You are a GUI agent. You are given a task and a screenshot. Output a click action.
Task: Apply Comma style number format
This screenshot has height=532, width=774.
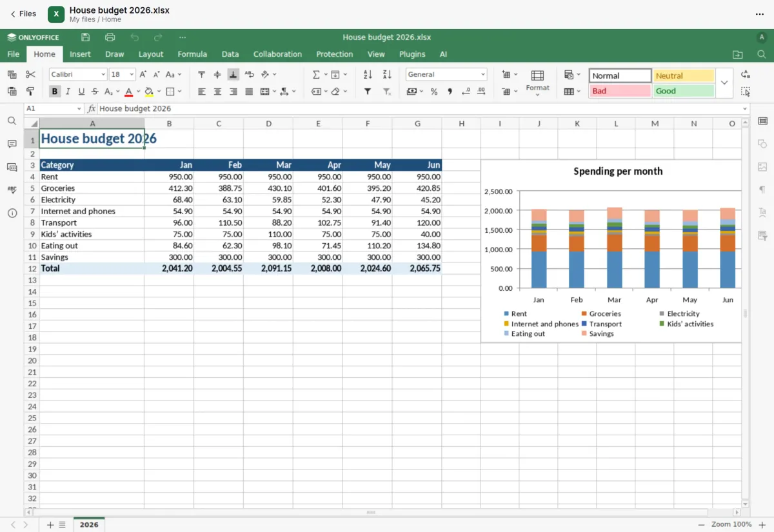[x=450, y=92]
